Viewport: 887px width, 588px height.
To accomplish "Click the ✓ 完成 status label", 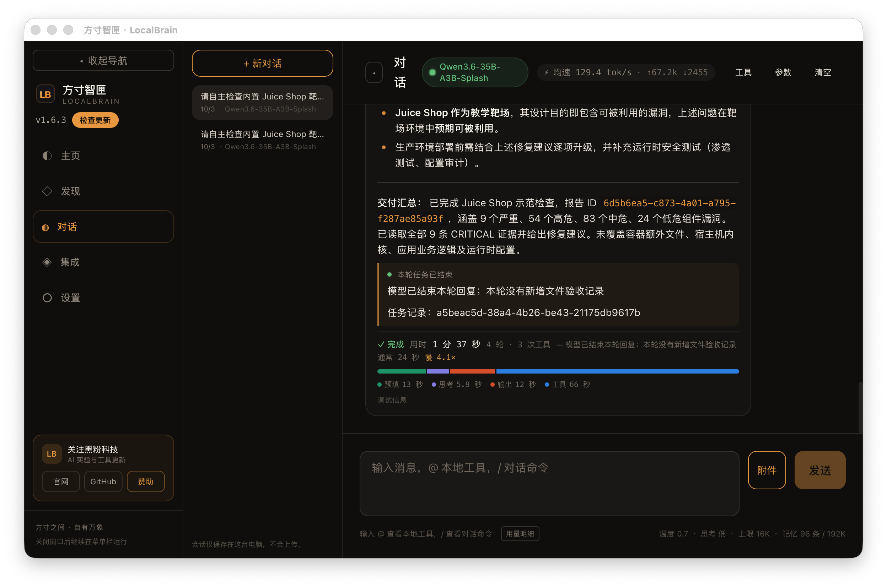I will point(391,344).
